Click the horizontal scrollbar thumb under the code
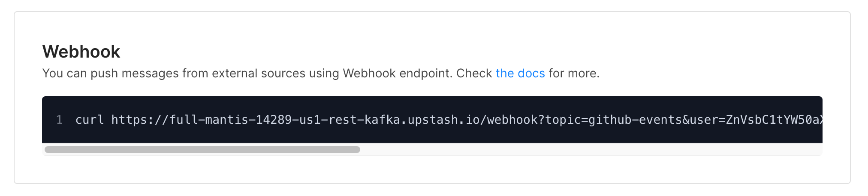 pyautogui.click(x=202, y=150)
